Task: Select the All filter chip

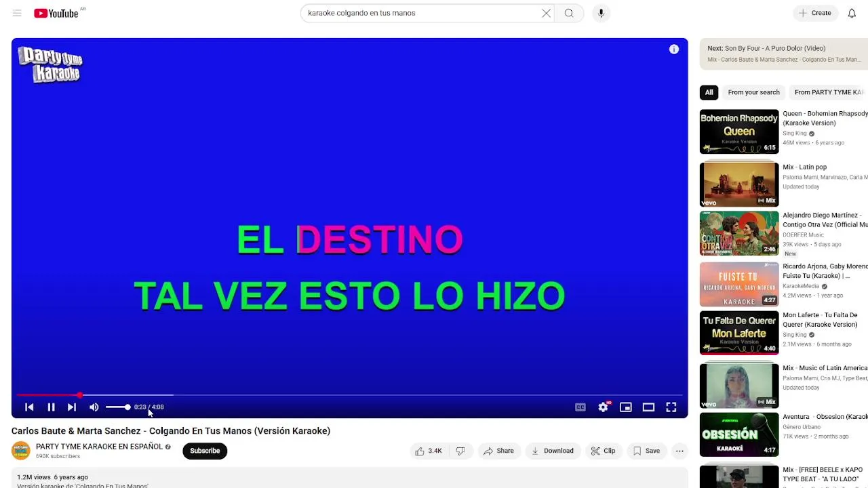Action: [x=709, y=92]
